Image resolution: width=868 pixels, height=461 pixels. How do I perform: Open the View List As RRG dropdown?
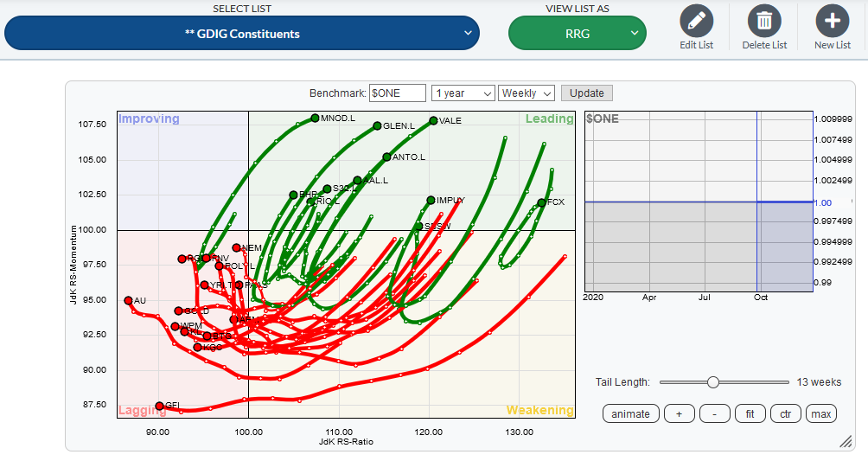[577, 33]
